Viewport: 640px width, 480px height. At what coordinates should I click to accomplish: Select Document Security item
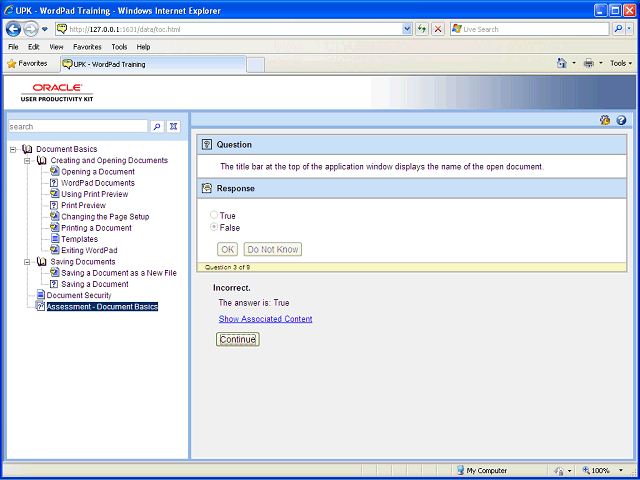(x=79, y=295)
